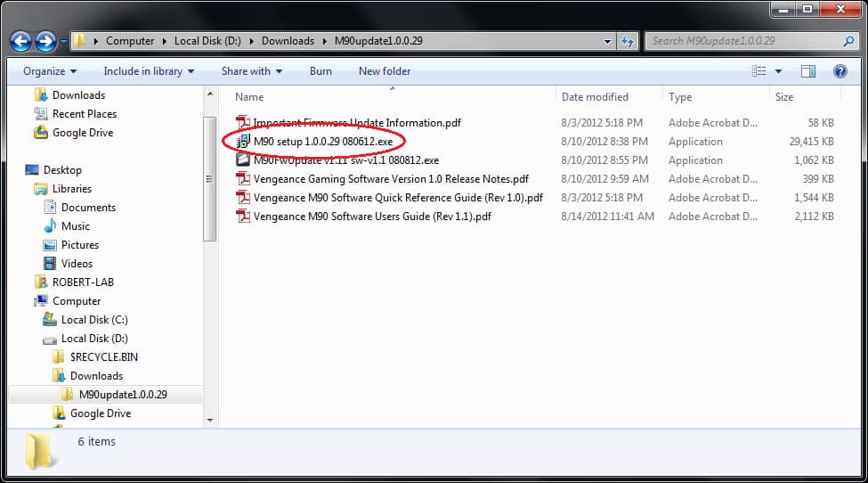The image size is (868, 483).
Task: Open recent locations dropdown beside Forward button
Action: click(x=63, y=41)
